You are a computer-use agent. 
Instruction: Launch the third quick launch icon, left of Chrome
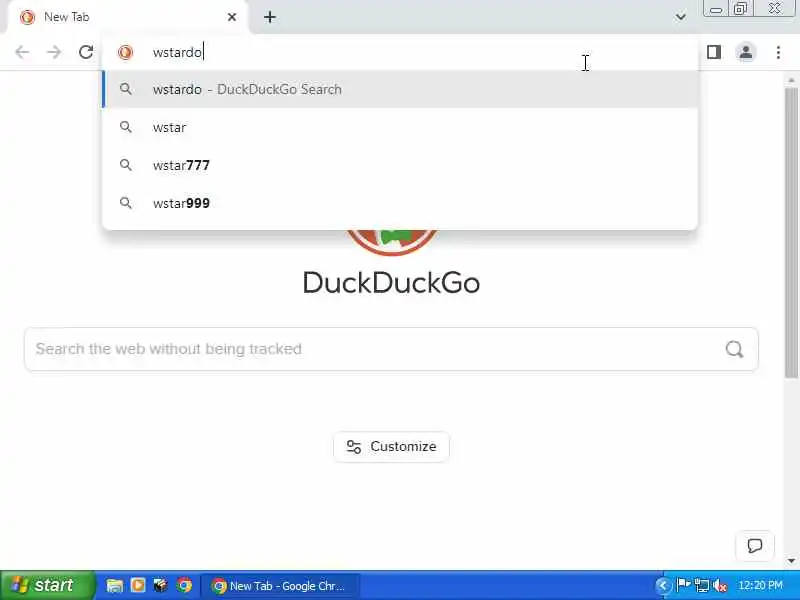point(161,585)
